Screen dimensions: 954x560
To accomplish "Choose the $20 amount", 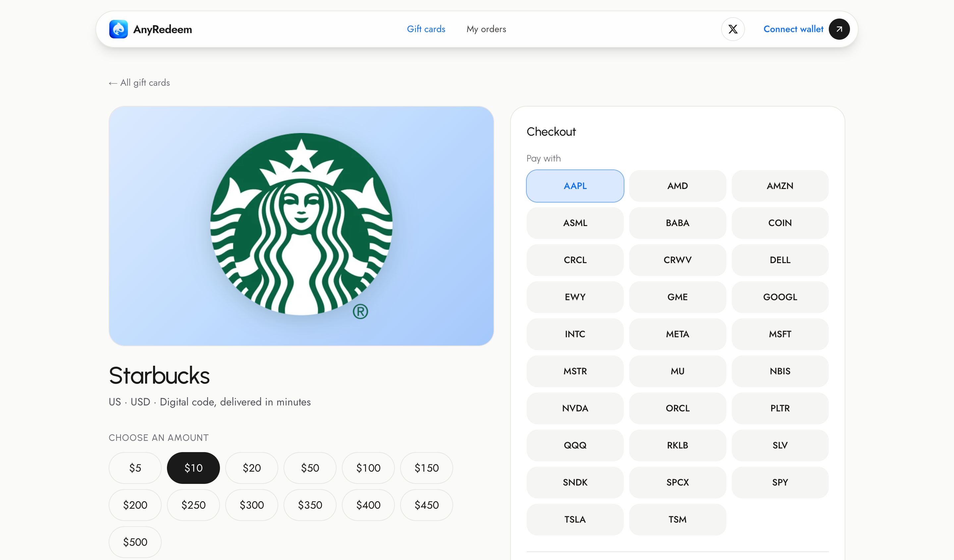I will (252, 468).
